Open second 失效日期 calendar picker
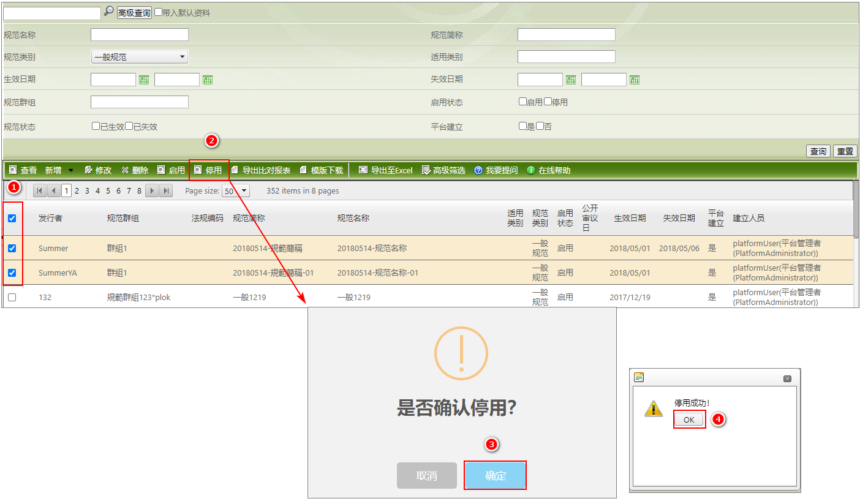The height and width of the screenshot is (504, 860). pos(635,80)
